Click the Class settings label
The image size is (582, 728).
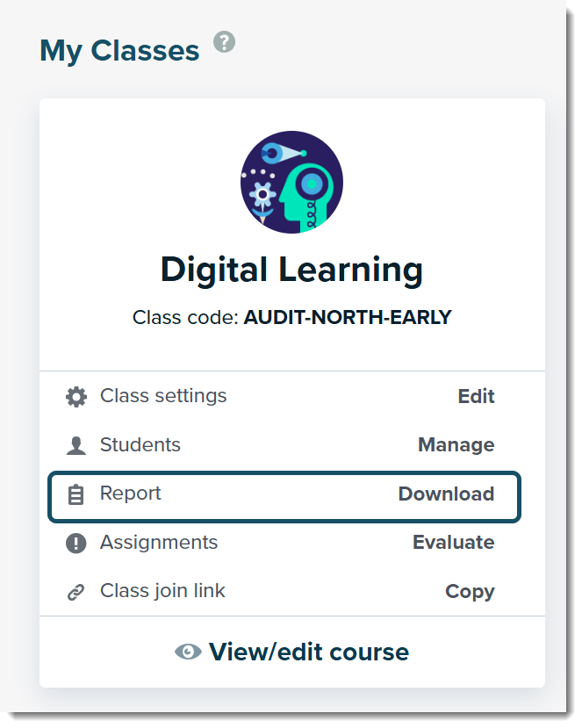163,396
